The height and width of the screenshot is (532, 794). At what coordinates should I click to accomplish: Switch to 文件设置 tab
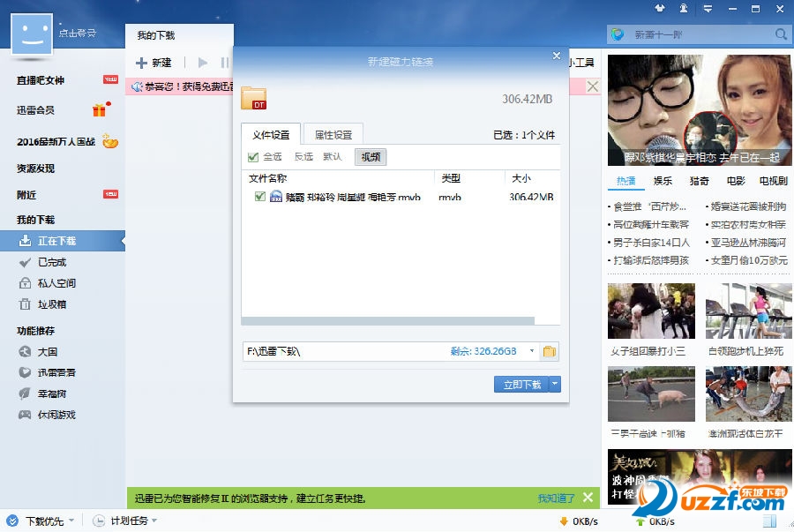[x=271, y=135]
